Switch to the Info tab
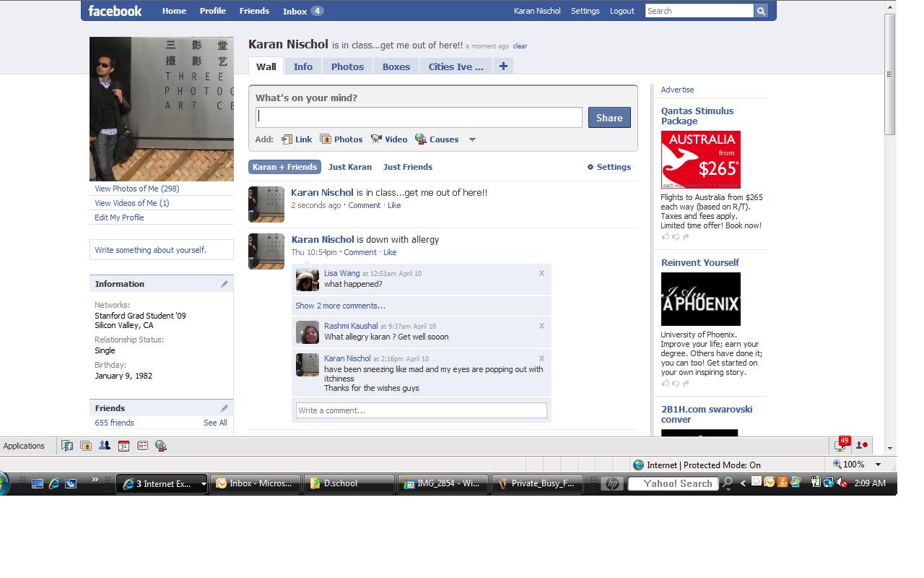The image size is (924, 578). (x=302, y=66)
